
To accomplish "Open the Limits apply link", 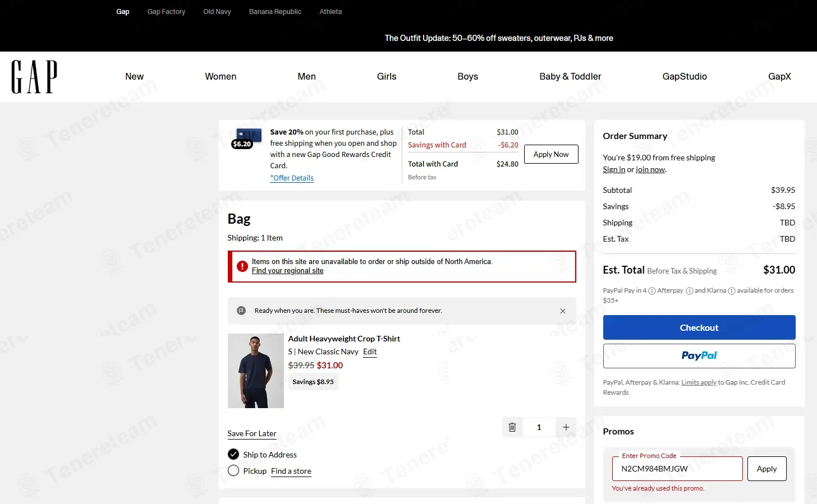I will coord(699,382).
